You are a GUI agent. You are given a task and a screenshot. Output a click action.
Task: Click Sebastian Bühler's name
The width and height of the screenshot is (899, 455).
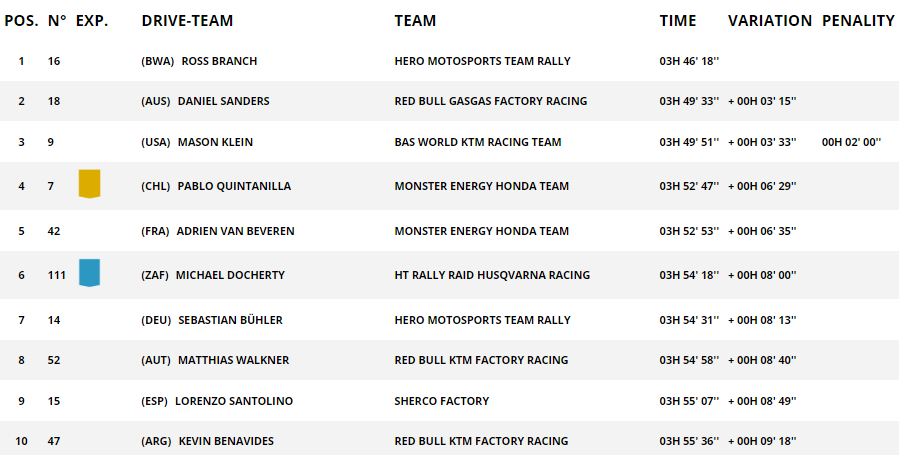coord(230,320)
